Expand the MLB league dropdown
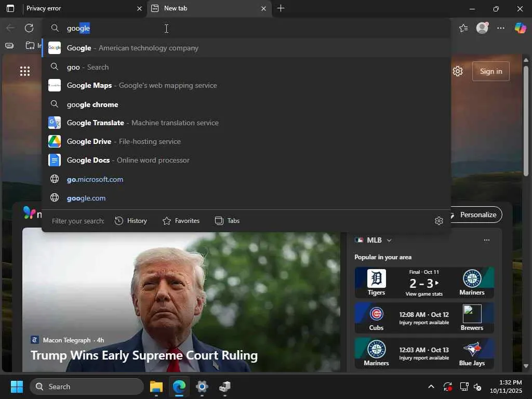532x399 pixels. (x=389, y=241)
